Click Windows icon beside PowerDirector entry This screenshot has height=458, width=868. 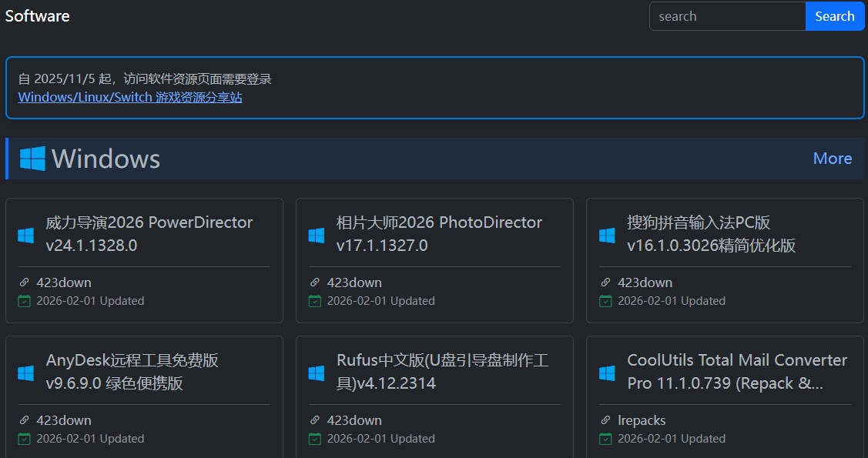click(x=26, y=235)
